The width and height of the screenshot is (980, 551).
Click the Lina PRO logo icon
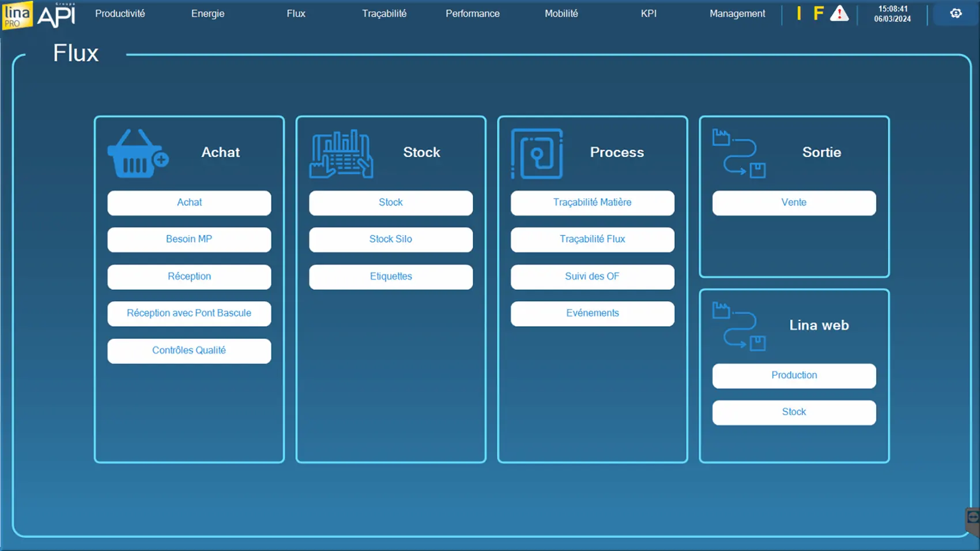tap(17, 15)
